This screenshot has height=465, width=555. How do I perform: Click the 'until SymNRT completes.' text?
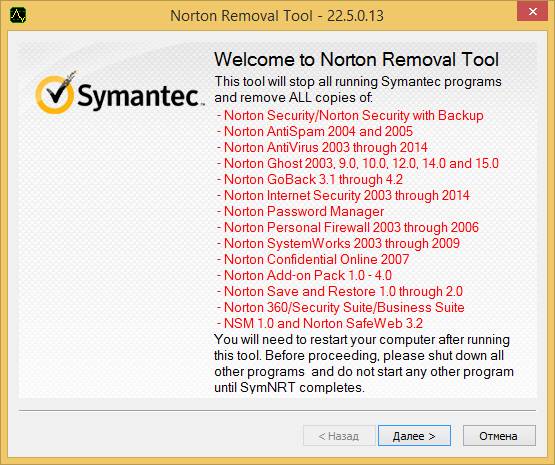point(289,388)
